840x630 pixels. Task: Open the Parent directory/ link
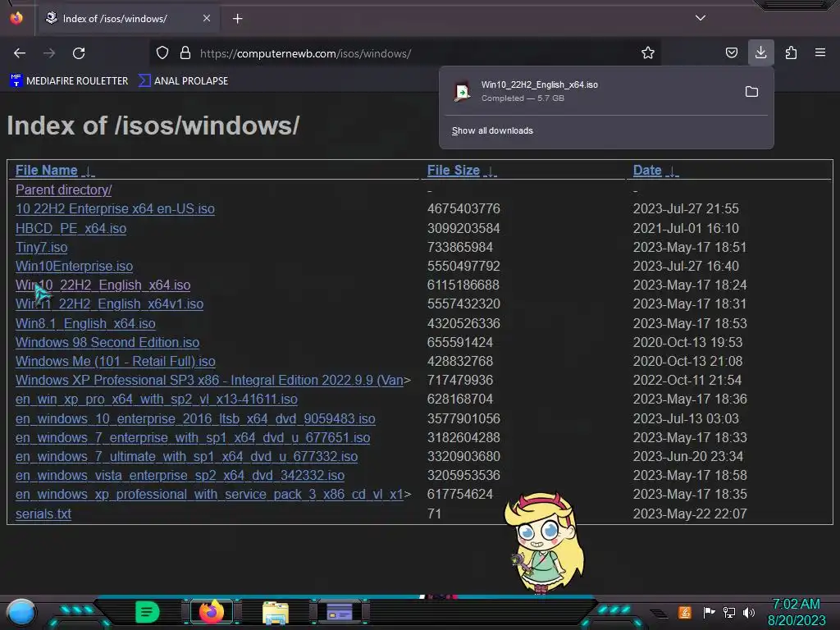(x=64, y=190)
